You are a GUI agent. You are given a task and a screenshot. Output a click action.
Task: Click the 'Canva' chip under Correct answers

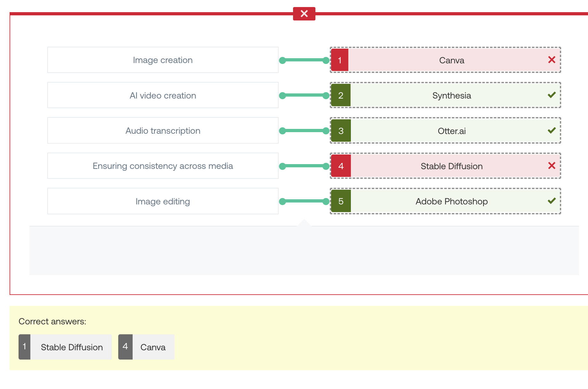pyautogui.click(x=146, y=347)
